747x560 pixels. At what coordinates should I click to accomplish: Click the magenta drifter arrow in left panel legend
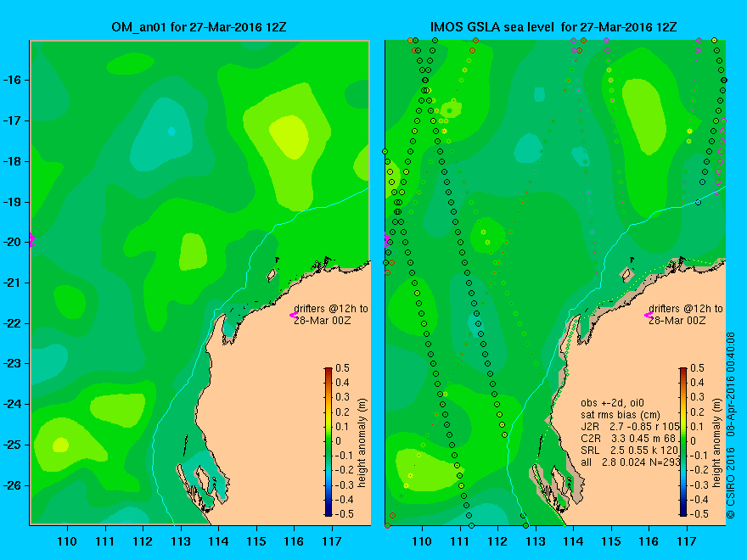click(294, 315)
